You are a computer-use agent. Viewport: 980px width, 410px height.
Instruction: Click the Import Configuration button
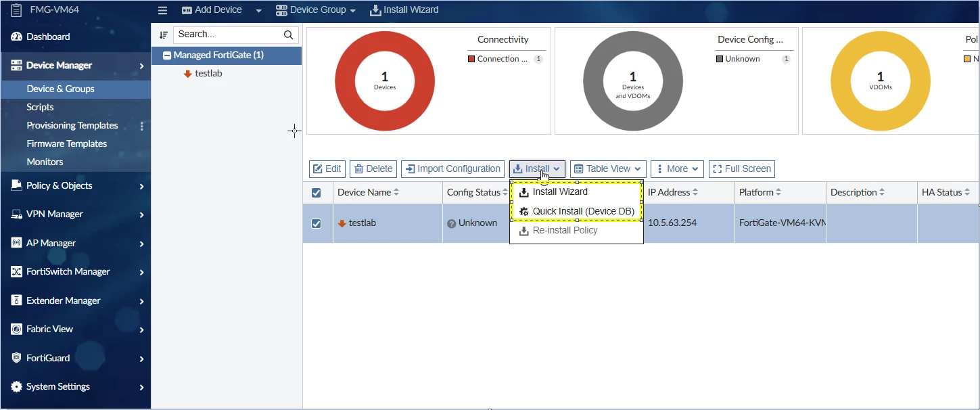click(x=453, y=169)
